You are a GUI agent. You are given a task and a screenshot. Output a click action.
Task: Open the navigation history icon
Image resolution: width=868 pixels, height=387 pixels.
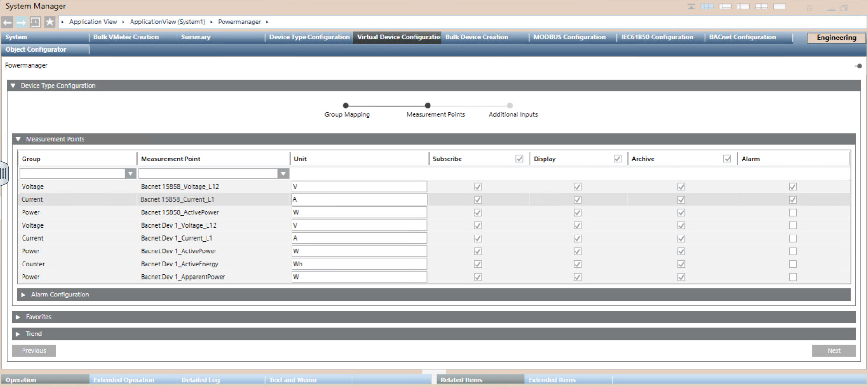click(35, 22)
